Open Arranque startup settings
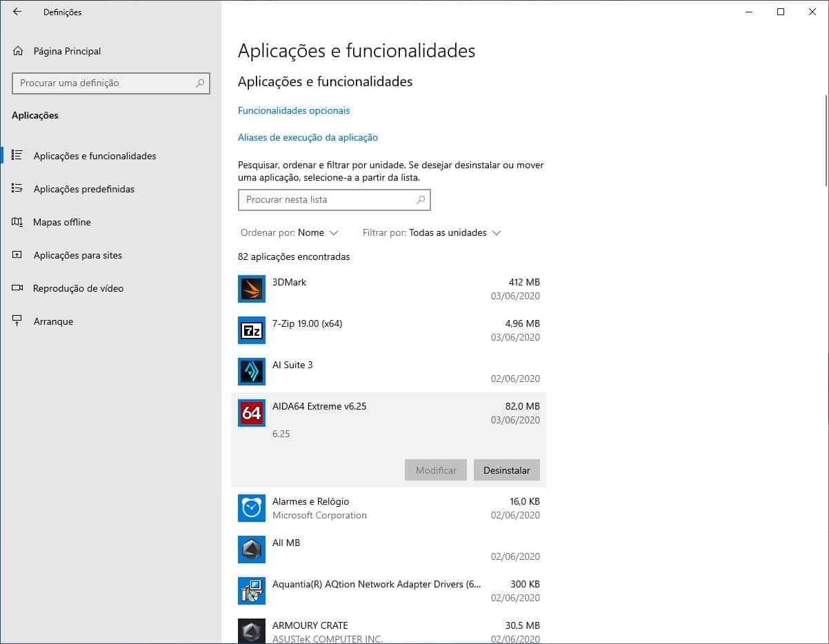829x644 pixels. click(x=53, y=321)
